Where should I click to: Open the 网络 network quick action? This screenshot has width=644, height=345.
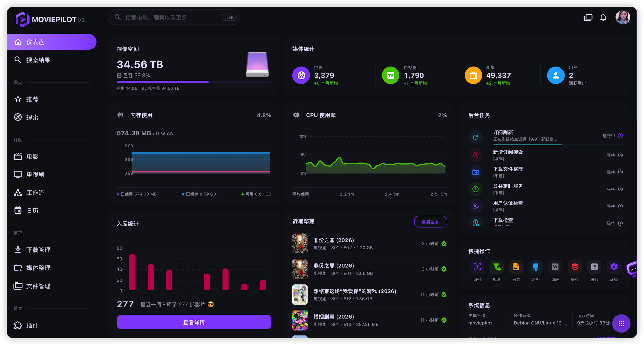tap(536, 267)
